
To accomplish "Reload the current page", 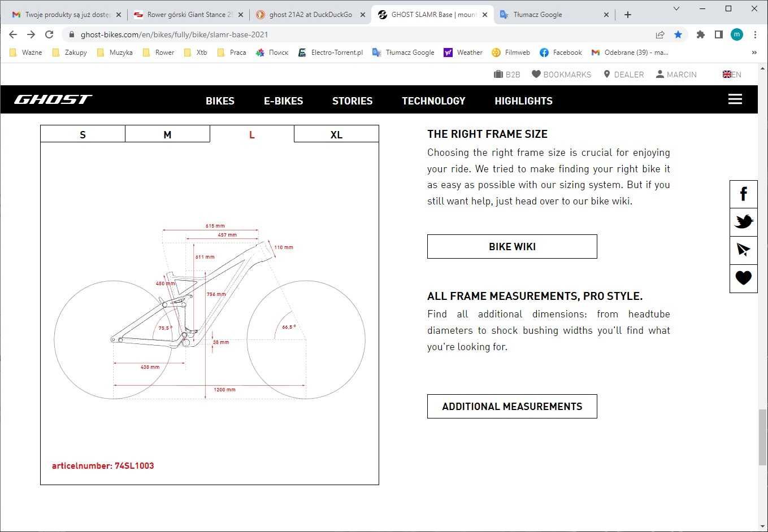I will click(x=49, y=34).
